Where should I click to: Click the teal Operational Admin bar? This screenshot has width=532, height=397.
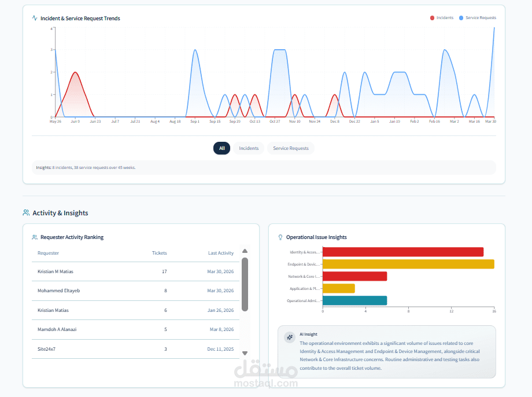(x=355, y=300)
